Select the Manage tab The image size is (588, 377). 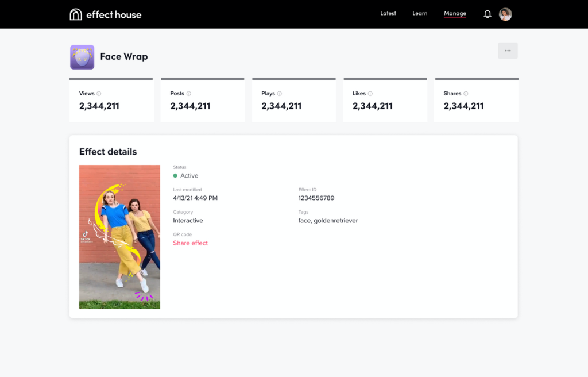pos(455,14)
